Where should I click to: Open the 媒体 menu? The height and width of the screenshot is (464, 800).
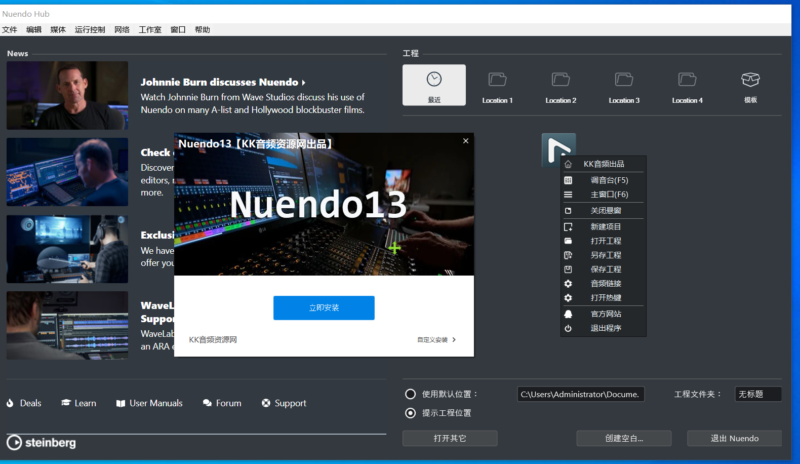click(58, 30)
